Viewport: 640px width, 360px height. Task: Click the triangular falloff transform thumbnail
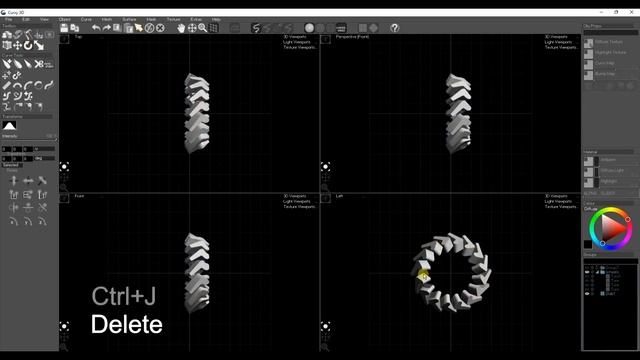coord(9,126)
